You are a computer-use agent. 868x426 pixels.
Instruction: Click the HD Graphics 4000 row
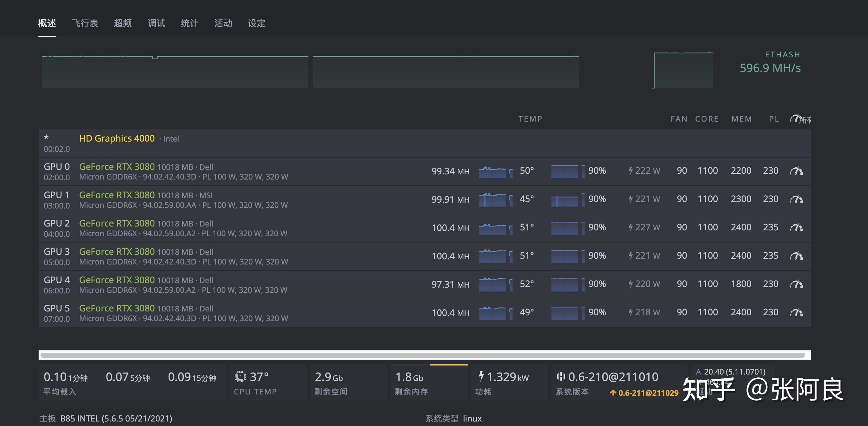[x=116, y=139]
